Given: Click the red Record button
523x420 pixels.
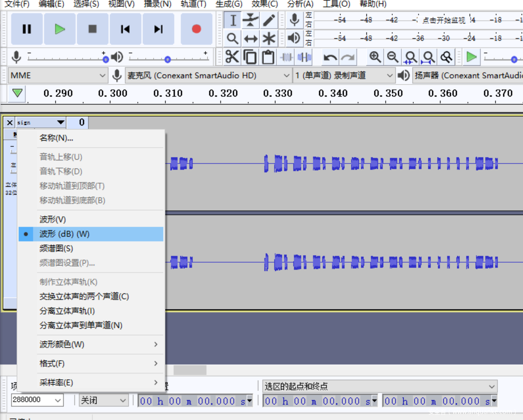Looking at the screenshot, I should click(196, 29).
